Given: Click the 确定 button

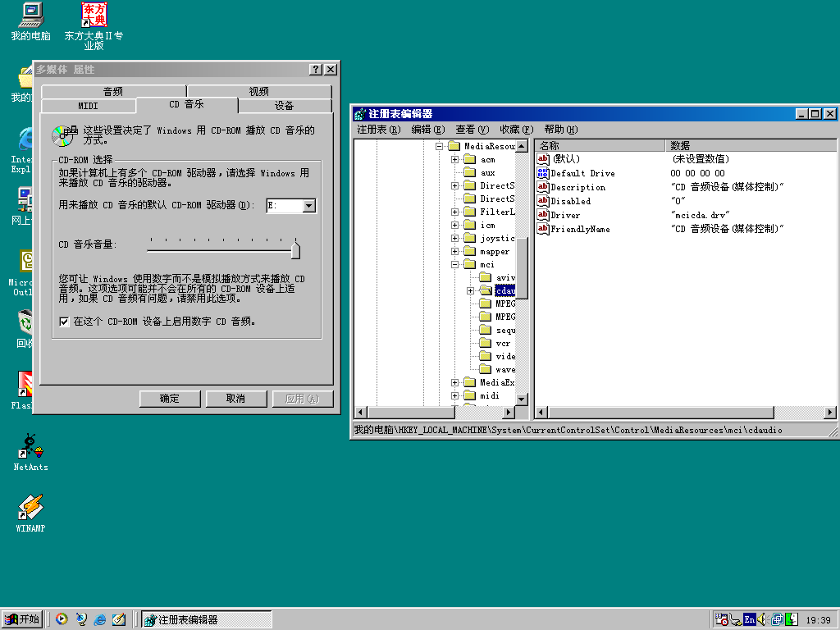Looking at the screenshot, I should point(170,399).
